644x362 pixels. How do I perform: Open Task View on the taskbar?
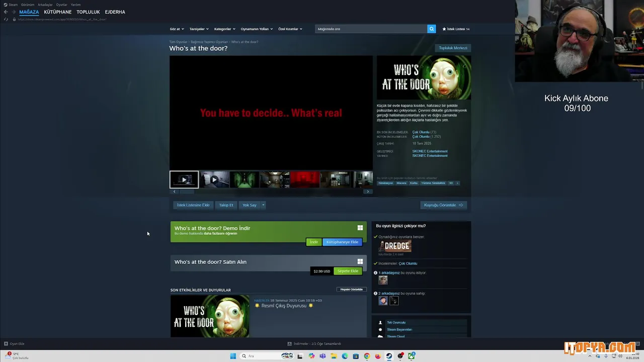(300, 356)
